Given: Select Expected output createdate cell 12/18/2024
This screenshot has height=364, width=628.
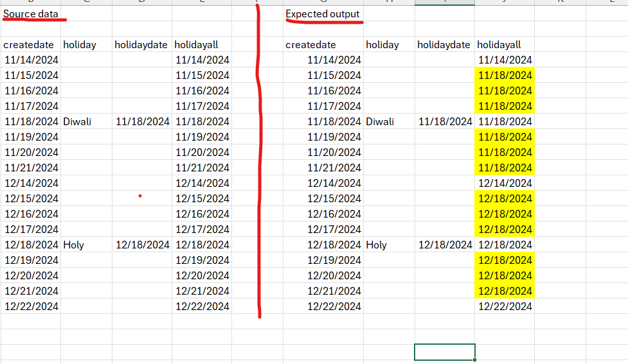Looking at the screenshot, I should click(x=323, y=245).
